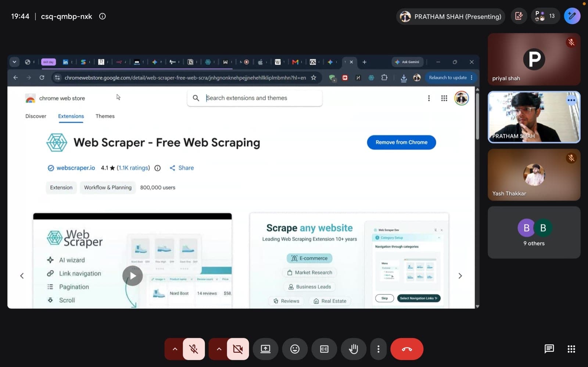Open the meeting chat panel

[x=549, y=349]
